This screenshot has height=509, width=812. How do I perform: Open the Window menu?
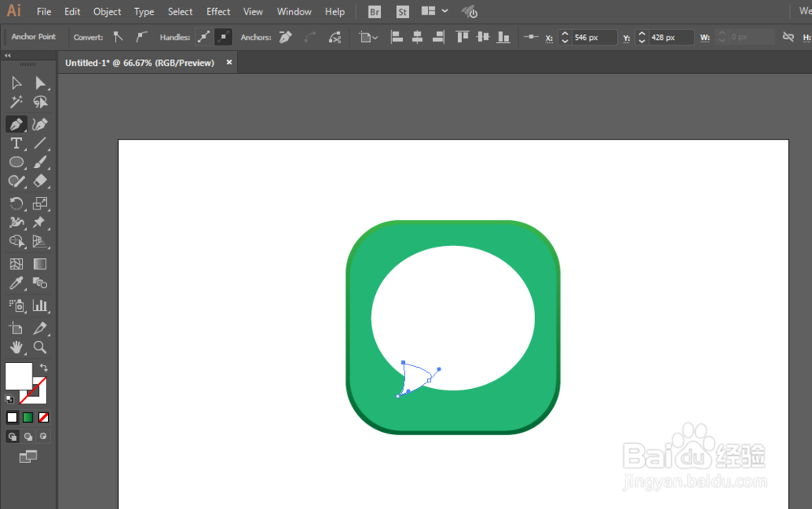[294, 11]
